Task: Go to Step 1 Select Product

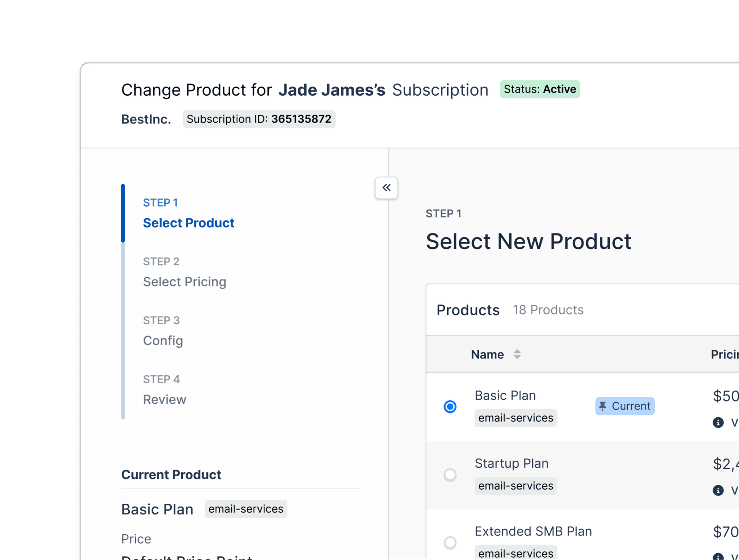Action: pos(188,223)
